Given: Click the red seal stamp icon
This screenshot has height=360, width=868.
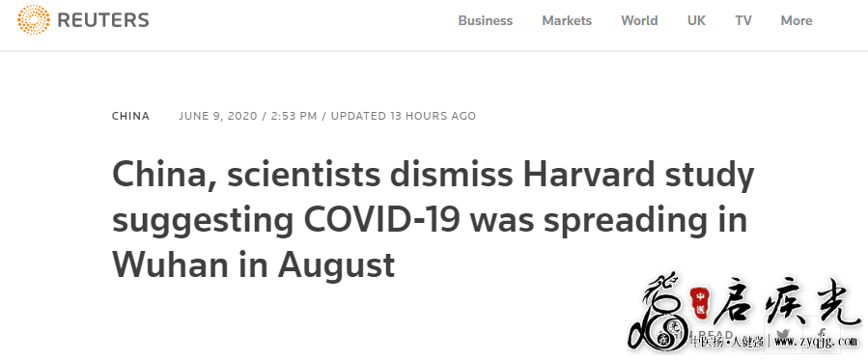Looking at the screenshot, I should tap(700, 302).
